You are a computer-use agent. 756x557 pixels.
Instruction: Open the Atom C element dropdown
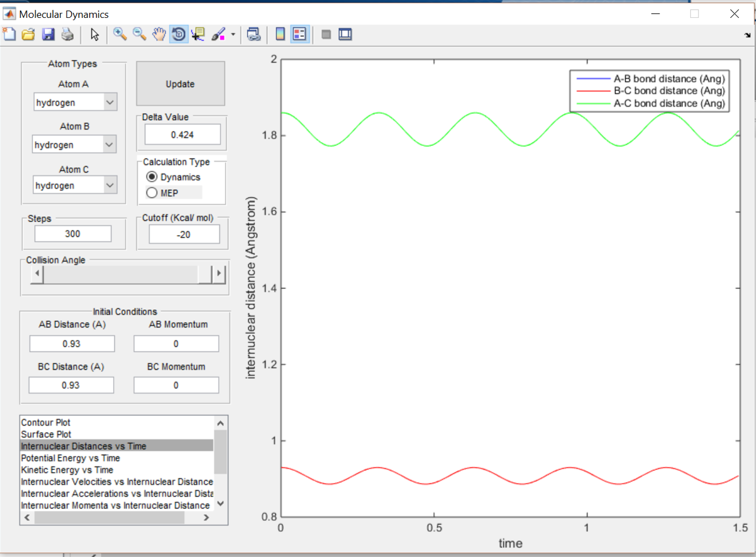click(110, 185)
